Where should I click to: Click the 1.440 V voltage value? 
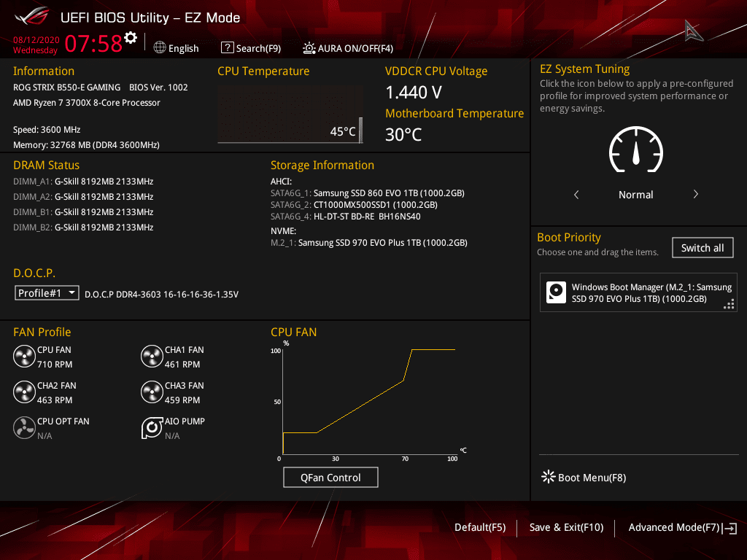pos(414,93)
